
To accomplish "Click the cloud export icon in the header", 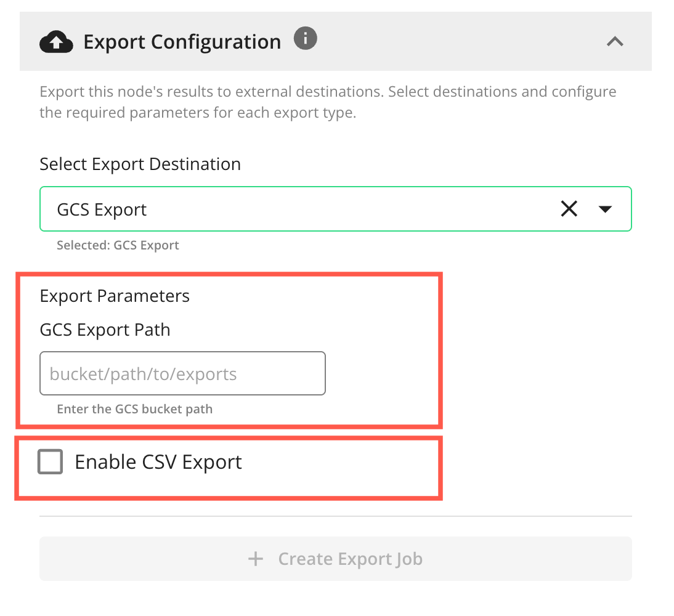I will (56, 41).
